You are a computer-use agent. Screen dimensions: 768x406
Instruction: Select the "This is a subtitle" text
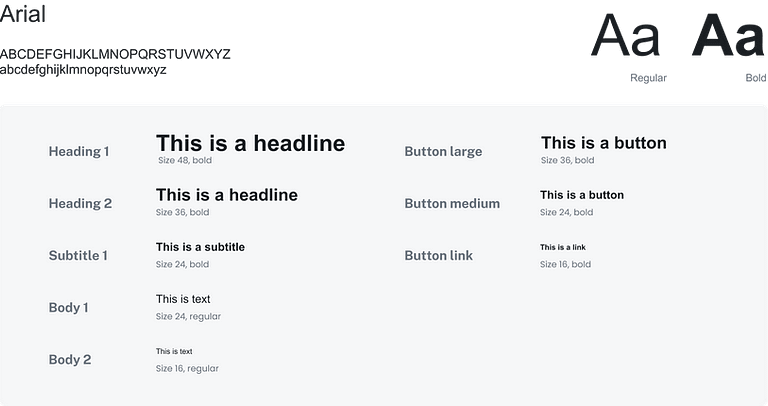[200, 247]
